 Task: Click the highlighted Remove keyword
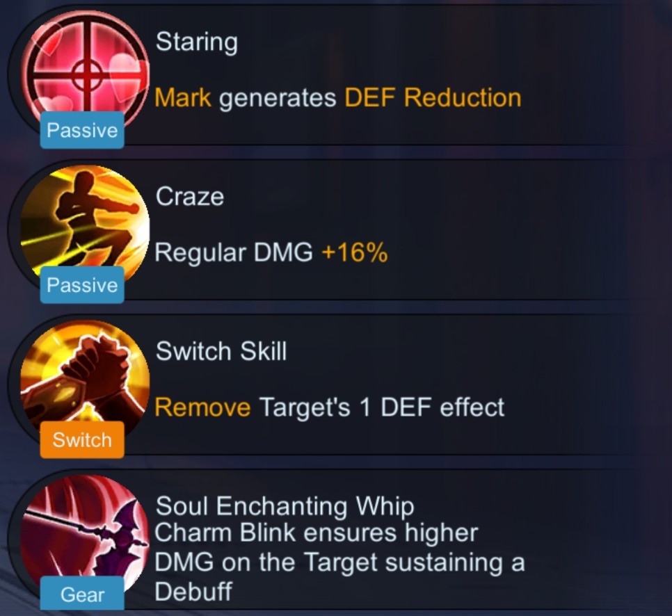202,407
